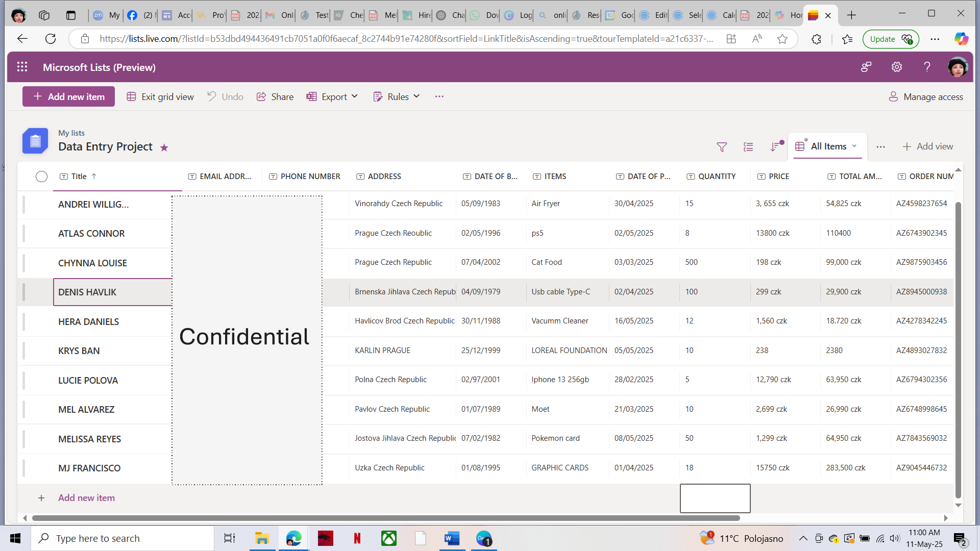Open the sort icon beside All Items

point(775,147)
